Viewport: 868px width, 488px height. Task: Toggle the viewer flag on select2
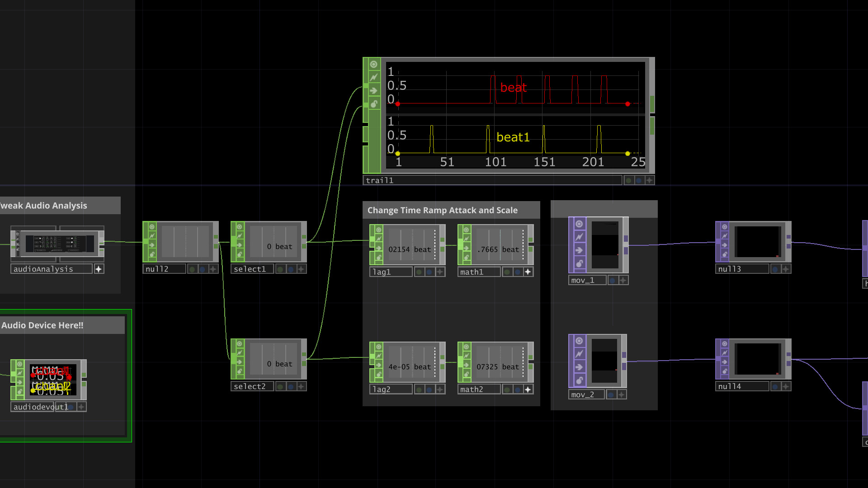[240, 344]
